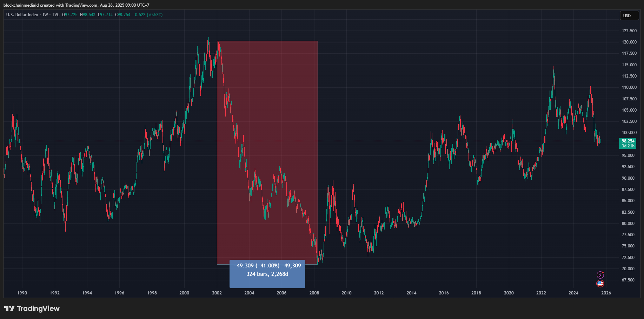Click the 67.500 price axis label
Image resolution: width=644 pixels, height=319 pixels.
(629, 280)
